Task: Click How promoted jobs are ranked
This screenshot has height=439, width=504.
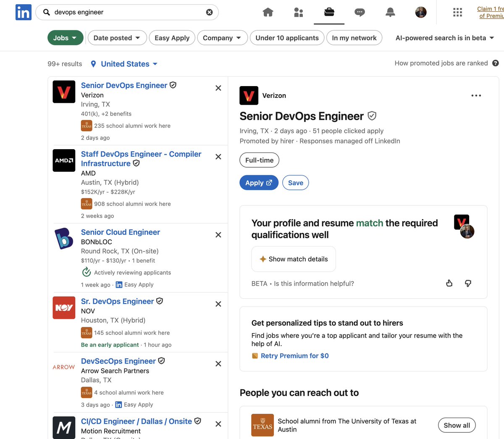Action: 441,63
